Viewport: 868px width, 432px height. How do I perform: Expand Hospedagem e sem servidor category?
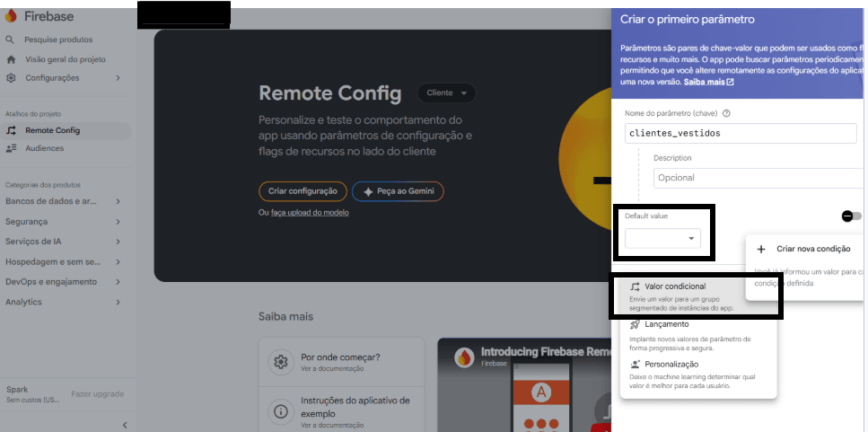click(118, 262)
